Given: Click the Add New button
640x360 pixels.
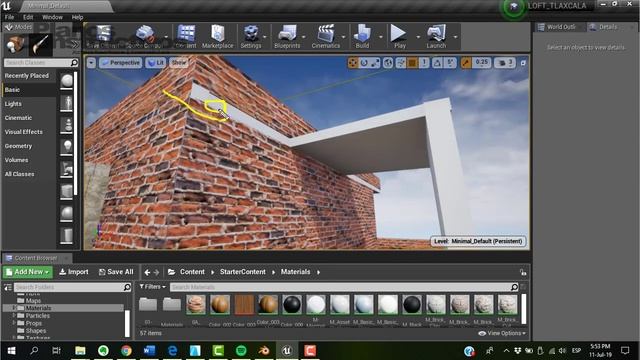Looking at the screenshot, I should point(27,272).
